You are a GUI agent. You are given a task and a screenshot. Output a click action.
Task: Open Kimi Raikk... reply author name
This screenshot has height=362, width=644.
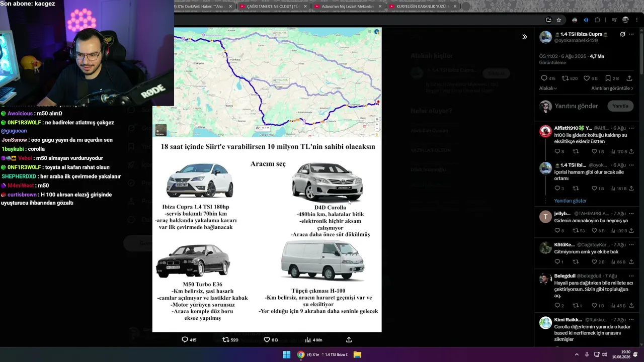click(568, 320)
